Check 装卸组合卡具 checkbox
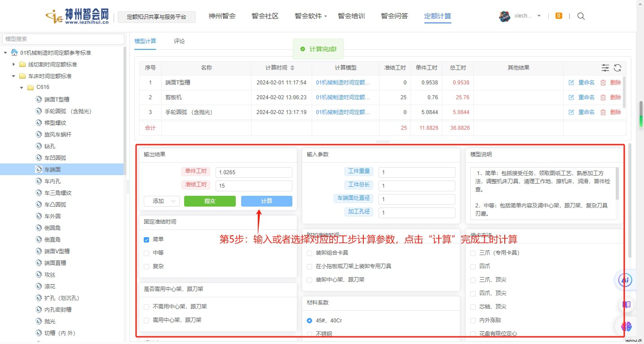The image size is (644, 344). pos(309,253)
